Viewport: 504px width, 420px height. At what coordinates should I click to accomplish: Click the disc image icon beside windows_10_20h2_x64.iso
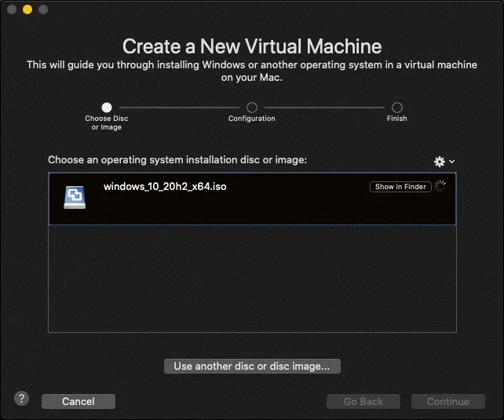[x=75, y=197]
